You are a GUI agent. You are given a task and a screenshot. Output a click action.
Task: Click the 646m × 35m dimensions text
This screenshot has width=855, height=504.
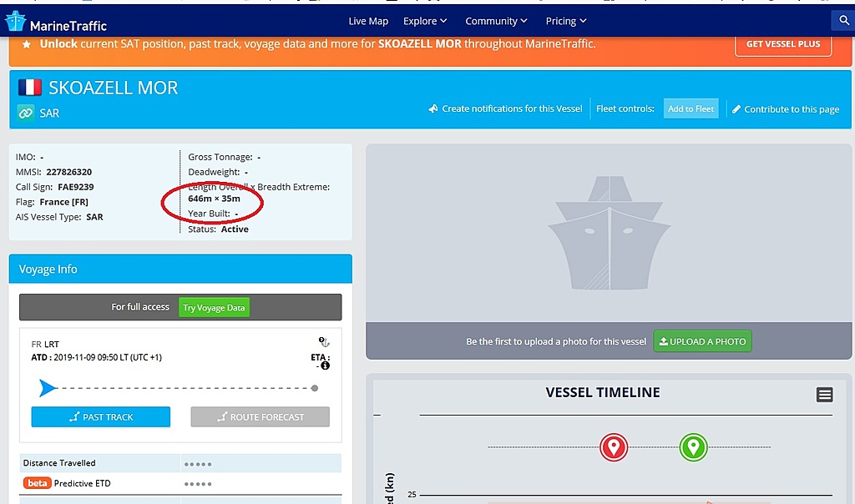click(x=215, y=199)
